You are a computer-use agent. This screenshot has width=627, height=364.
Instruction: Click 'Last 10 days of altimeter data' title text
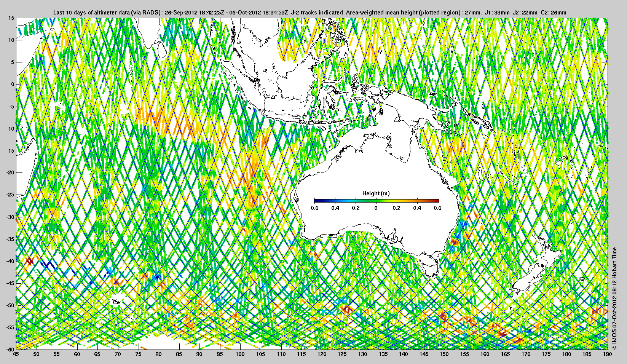(91, 13)
